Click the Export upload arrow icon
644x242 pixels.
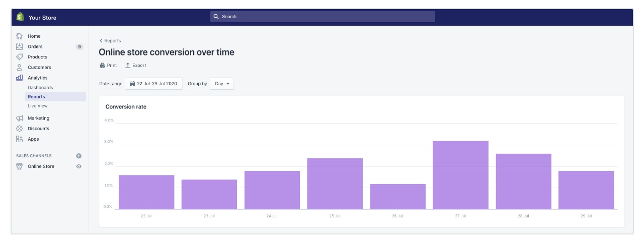click(x=128, y=66)
